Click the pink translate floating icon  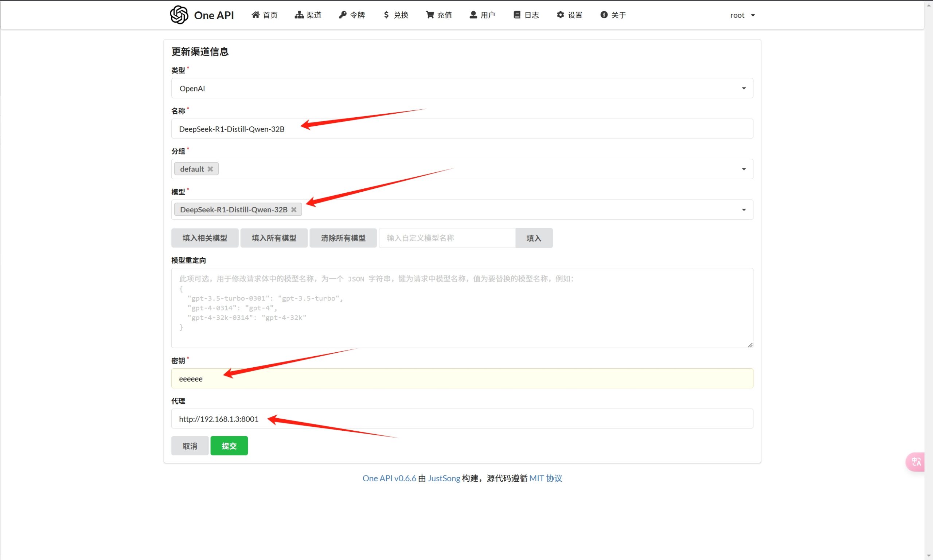[x=916, y=462]
